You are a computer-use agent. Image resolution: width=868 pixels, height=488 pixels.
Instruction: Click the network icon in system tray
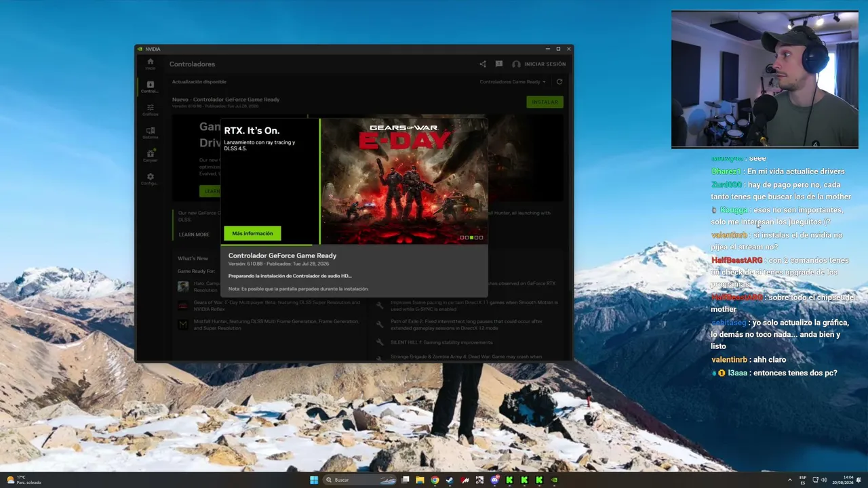816,480
